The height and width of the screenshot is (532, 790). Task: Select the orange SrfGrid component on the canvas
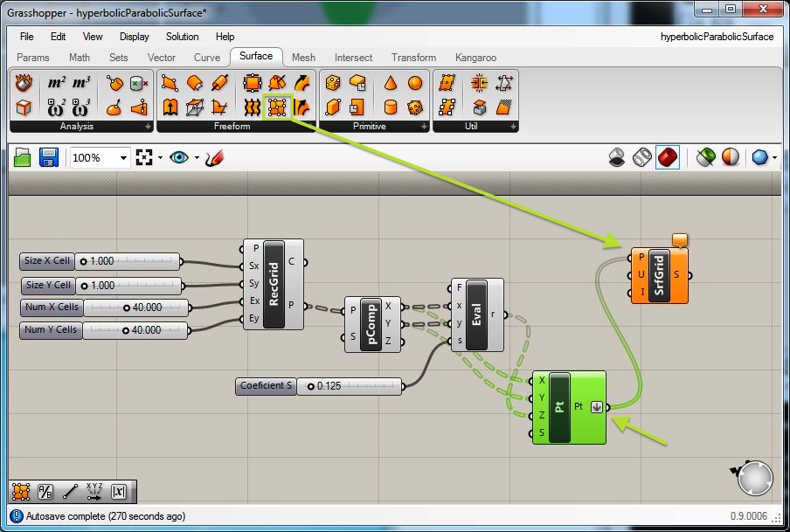(659, 275)
